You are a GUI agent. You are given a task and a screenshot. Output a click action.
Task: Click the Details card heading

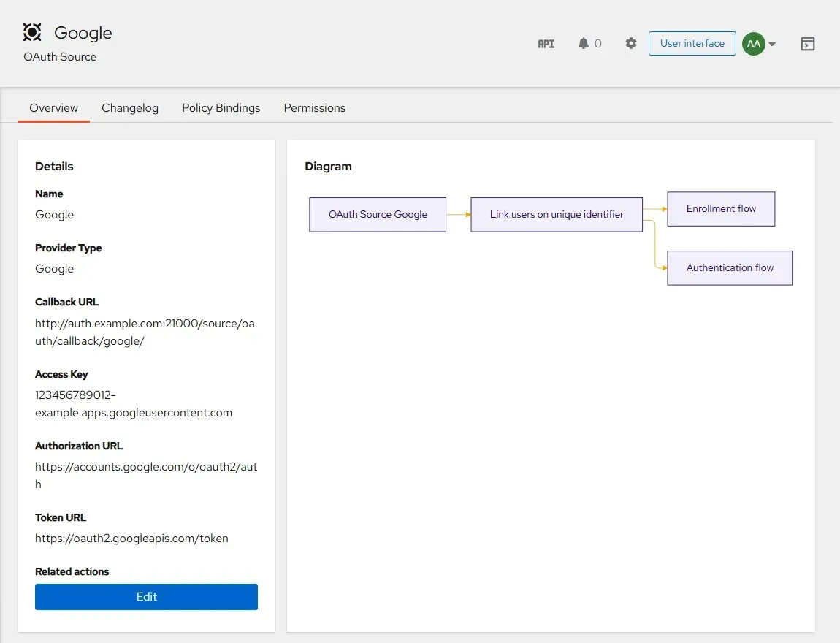54,166
